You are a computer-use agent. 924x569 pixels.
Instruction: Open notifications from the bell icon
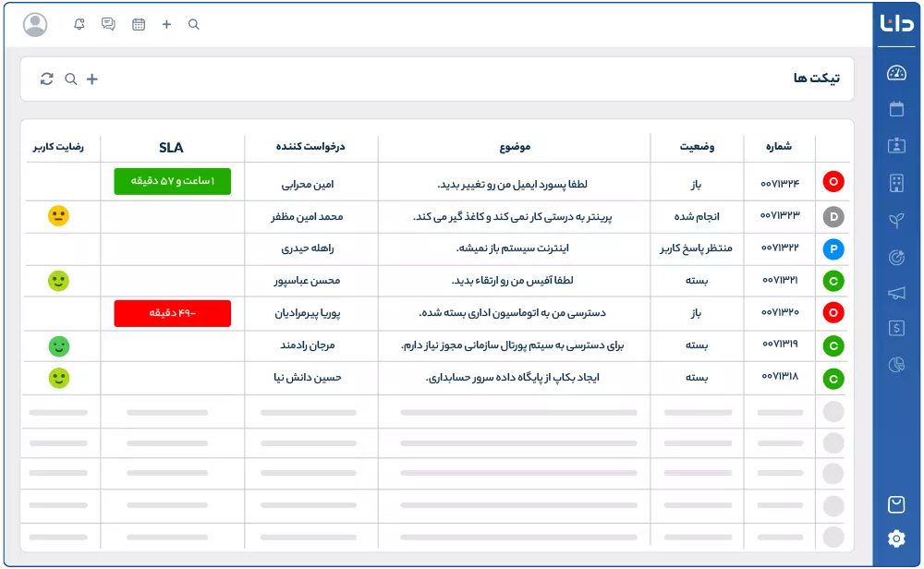click(x=79, y=24)
